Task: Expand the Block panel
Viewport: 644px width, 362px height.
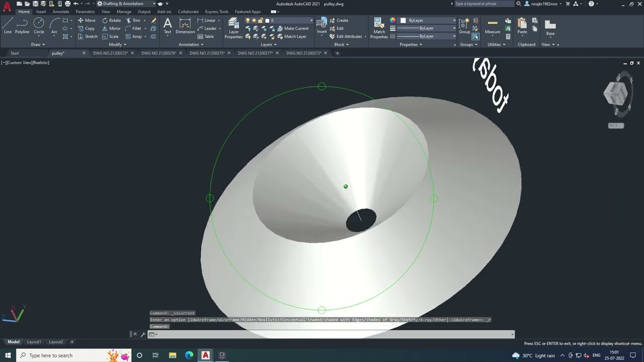Action: point(341,44)
